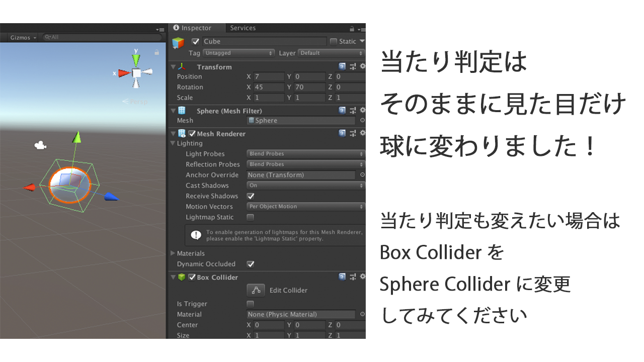Collapse the Transform component
The height and width of the screenshot is (362, 644).
click(x=174, y=67)
